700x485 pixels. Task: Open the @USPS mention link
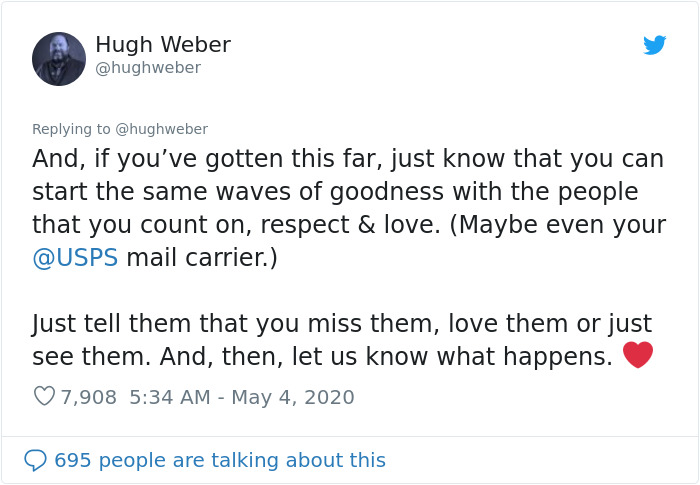75,258
